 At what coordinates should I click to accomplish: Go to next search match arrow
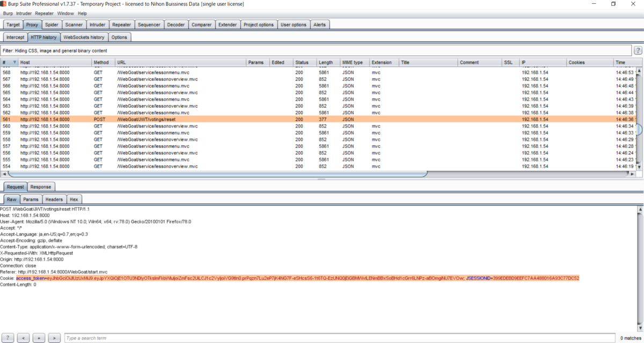54,338
